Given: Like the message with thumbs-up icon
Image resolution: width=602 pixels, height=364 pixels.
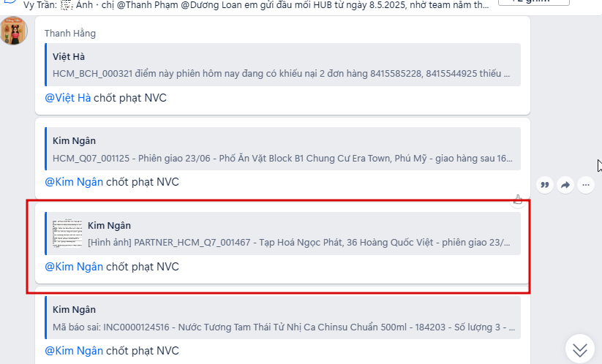Looking at the screenshot, I should [518, 199].
